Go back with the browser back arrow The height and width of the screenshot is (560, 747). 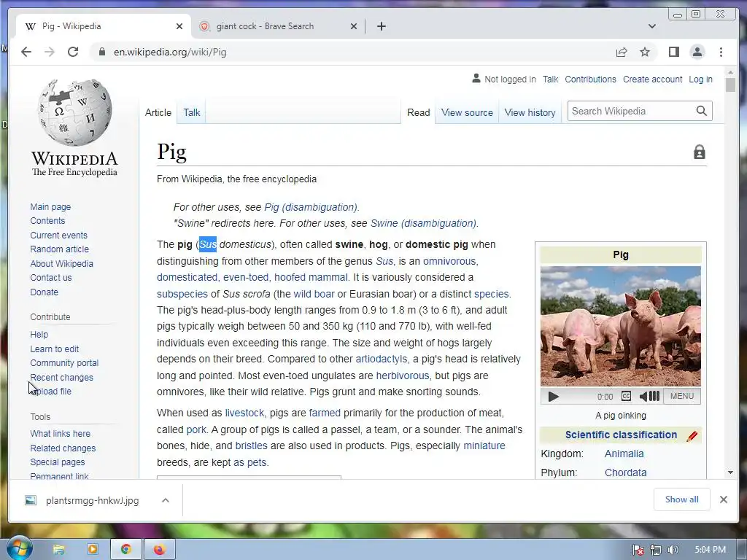[x=26, y=52]
